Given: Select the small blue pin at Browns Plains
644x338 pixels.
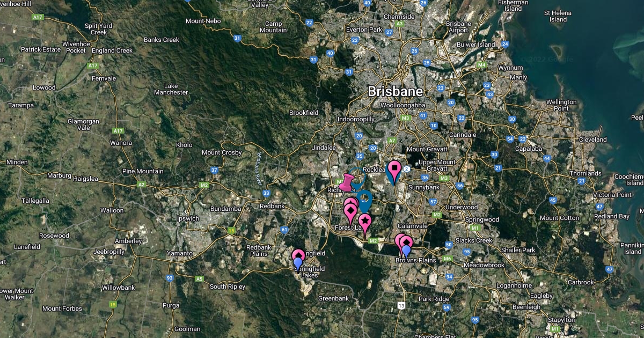Looking at the screenshot, I should 406,251.
